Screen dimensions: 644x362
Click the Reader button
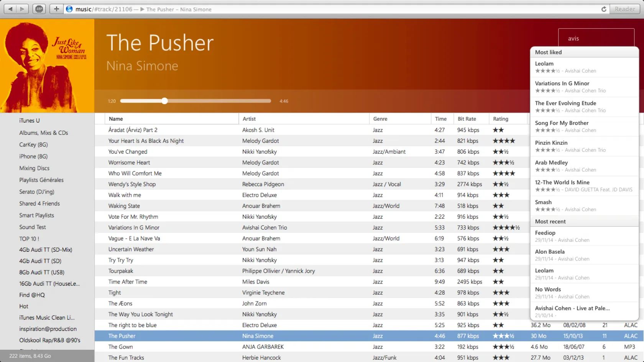[624, 9]
